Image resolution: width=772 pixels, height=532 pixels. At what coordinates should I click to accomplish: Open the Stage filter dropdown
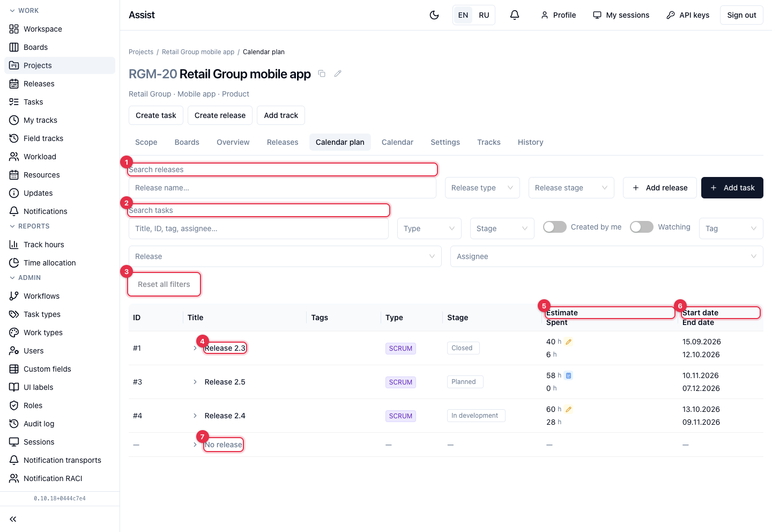(x=502, y=228)
